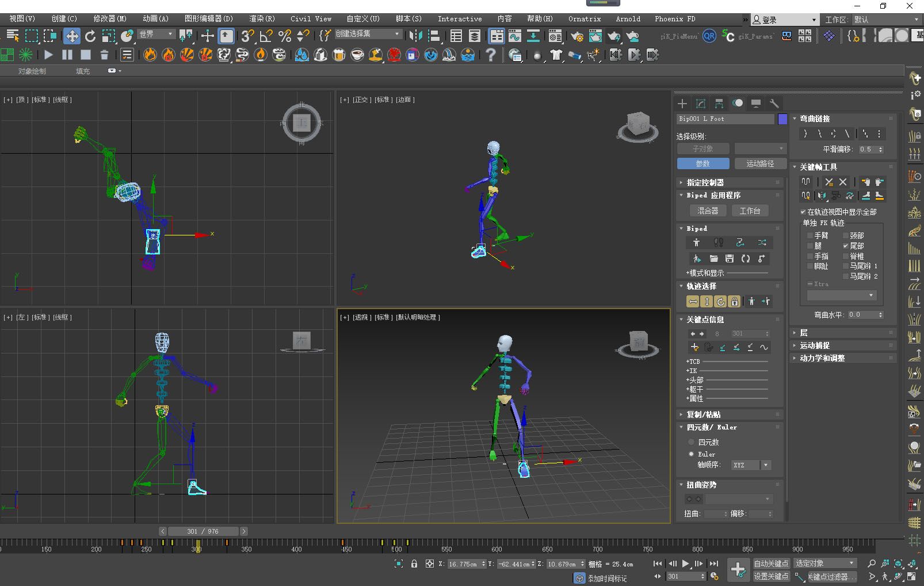Screen dimensions: 924x586
Task: Select the Move transform tool
Action: coord(72,36)
